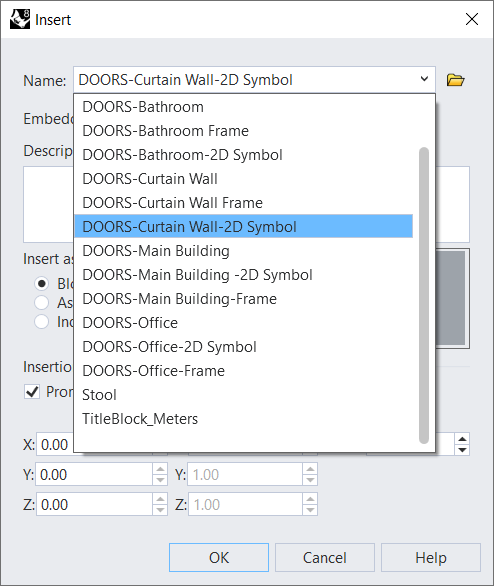Select the second Insert as radio button
This screenshot has height=586, width=494.
(41, 303)
